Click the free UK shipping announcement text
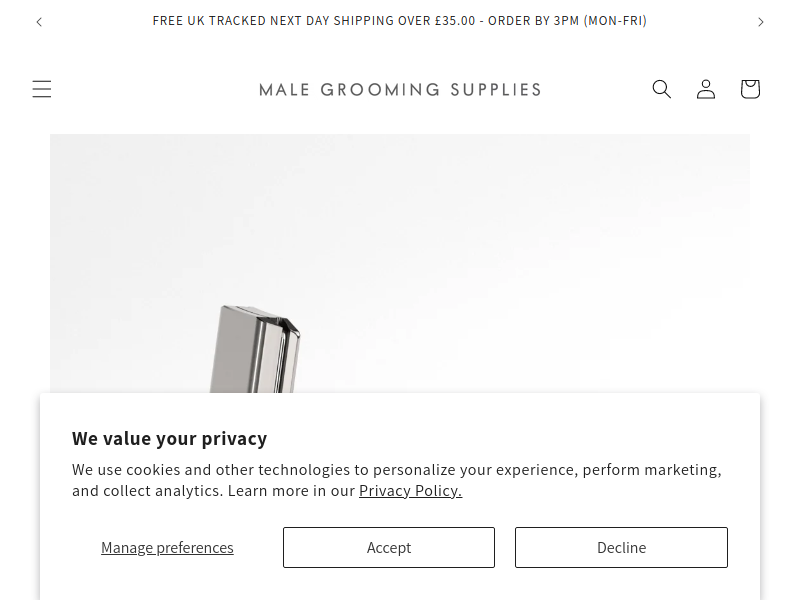 tap(399, 21)
